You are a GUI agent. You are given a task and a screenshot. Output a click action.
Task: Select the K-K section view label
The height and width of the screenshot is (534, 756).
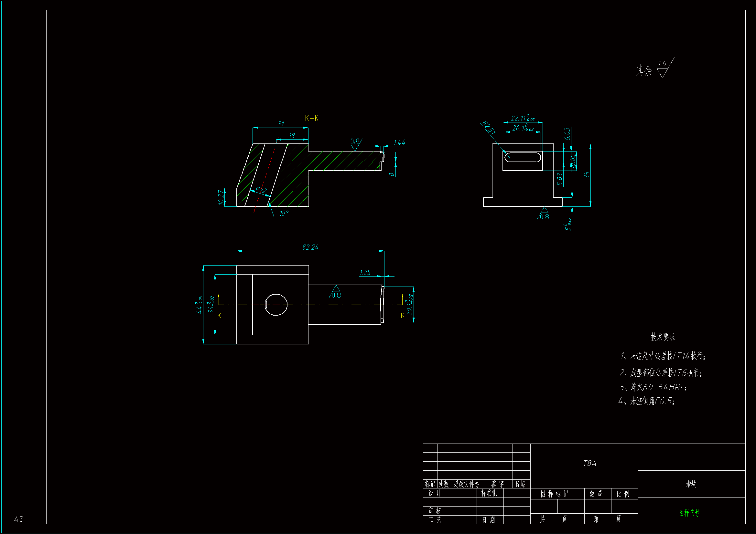(x=311, y=118)
